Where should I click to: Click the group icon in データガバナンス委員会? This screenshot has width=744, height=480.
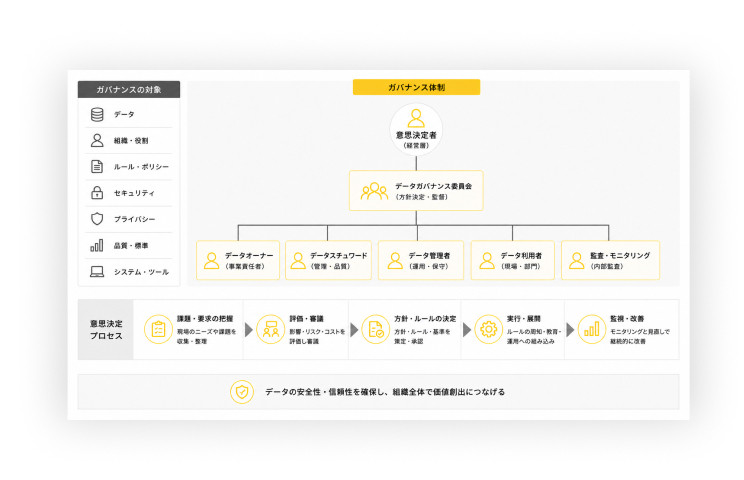coord(374,191)
